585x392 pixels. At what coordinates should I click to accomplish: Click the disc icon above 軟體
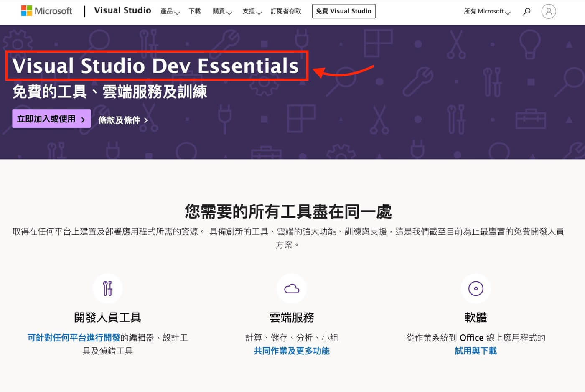(x=476, y=288)
